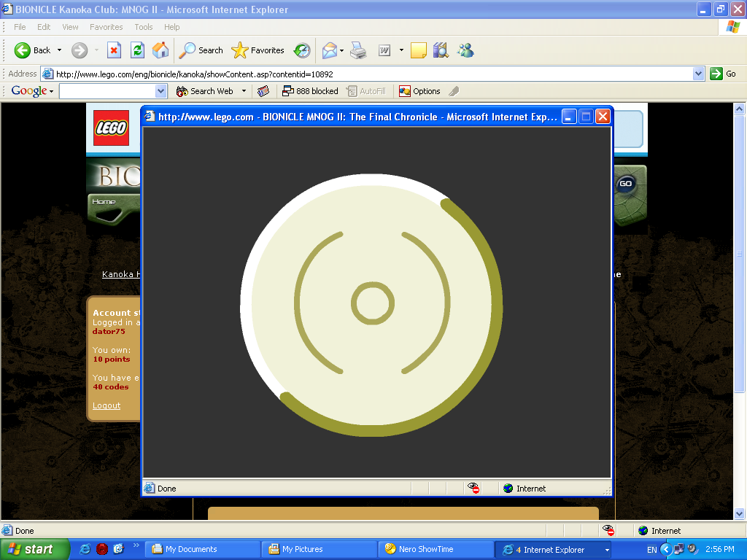Open the Search pane magnifier
This screenshot has height=560, width=747.
click(201, 50)
